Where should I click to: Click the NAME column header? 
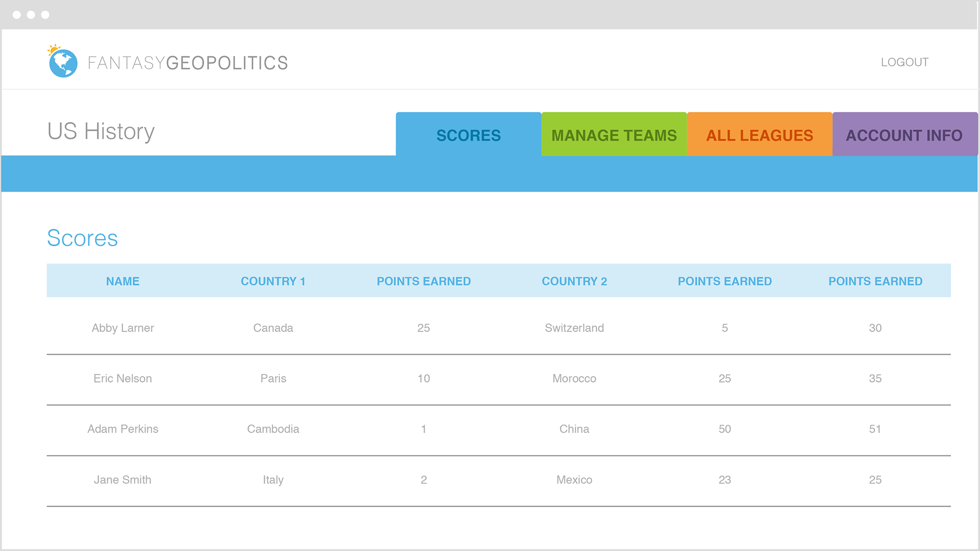click(122, 281)
